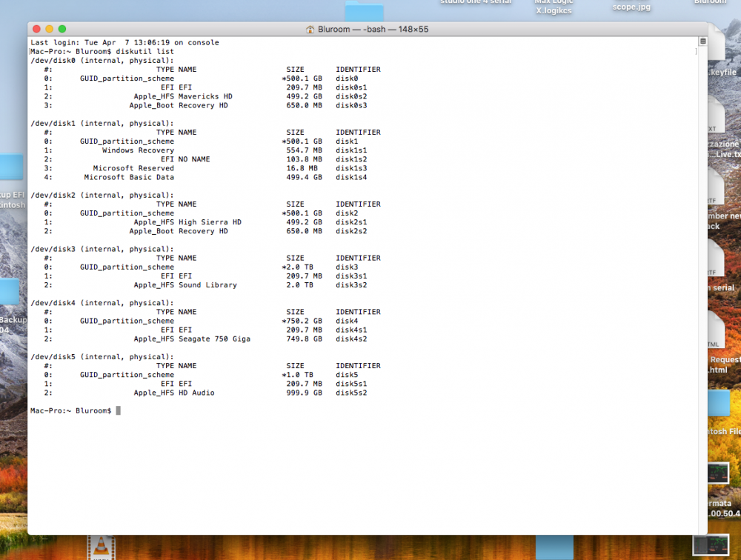Click the '/dev/disk3 (internal, physical):' header line
Image resolution: width=741 pixels, height=560 pixels.
[102, 249]
